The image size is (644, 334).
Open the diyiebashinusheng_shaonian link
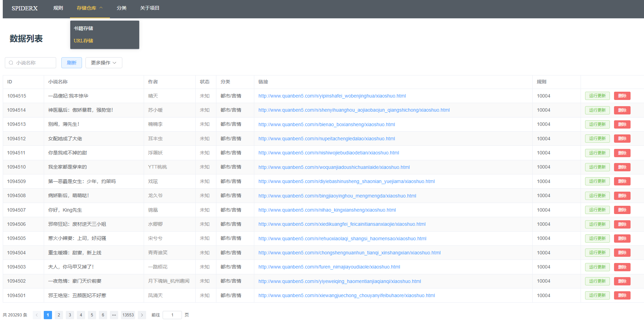pos(347,181)
